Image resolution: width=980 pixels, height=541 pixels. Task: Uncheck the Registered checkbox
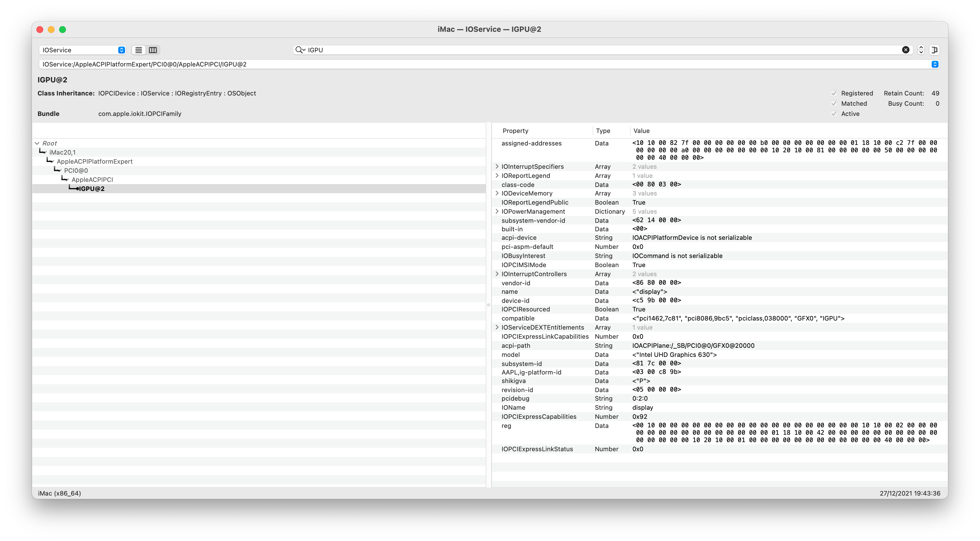pyautogui.click(x=834, y=93)
